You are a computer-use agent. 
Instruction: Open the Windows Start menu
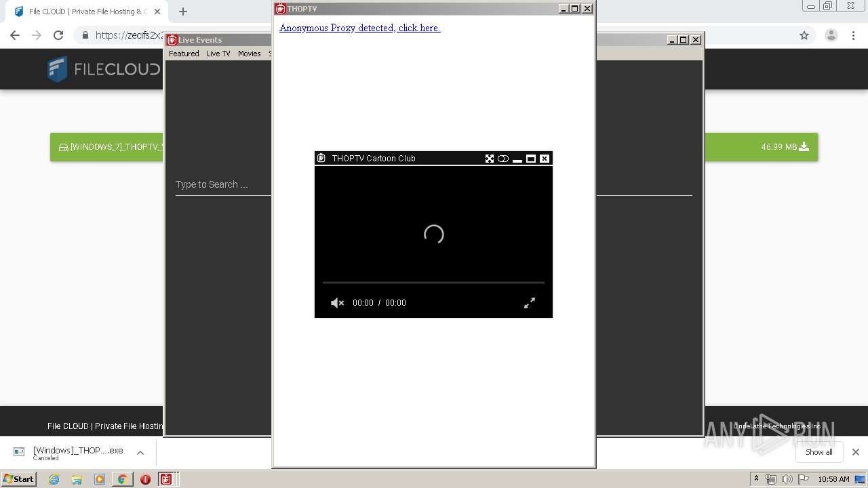click(19, 479)
